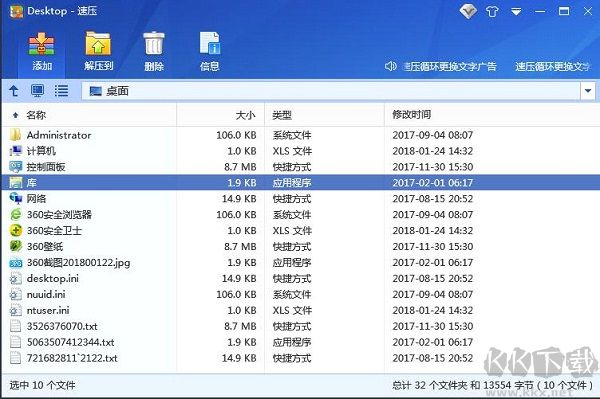
Task: Select the 360截图201800122.jpg image icon
Action: (15, 263)
